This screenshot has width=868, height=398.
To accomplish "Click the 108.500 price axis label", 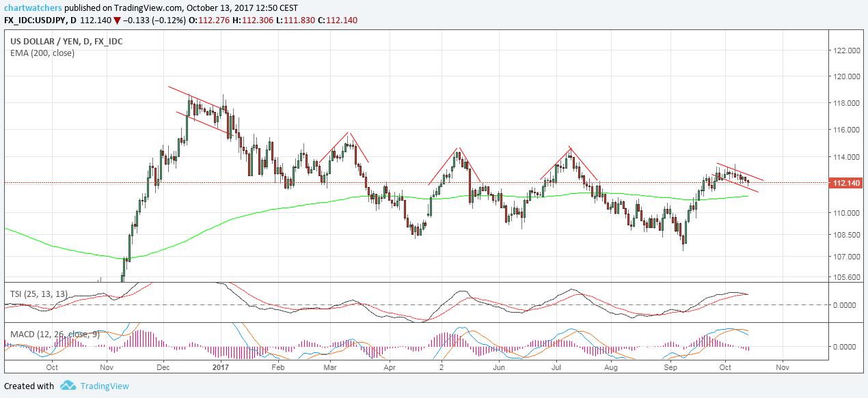I will (x=846, y=235).
